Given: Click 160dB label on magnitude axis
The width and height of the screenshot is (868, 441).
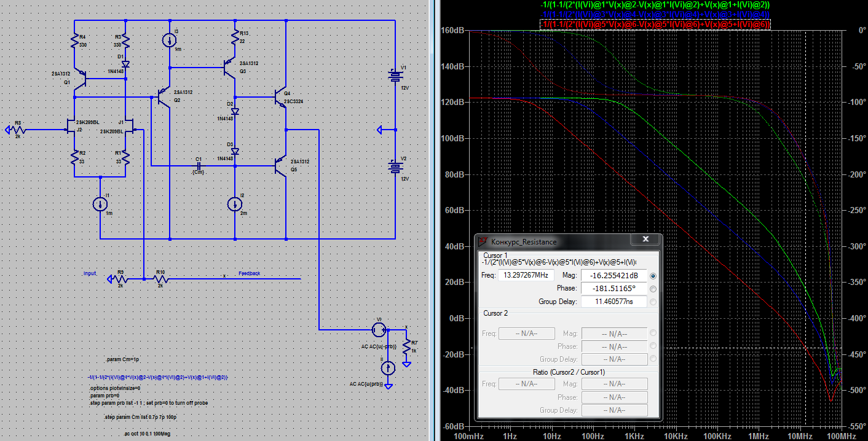Looking at the screenshot, I should (452, 30).
